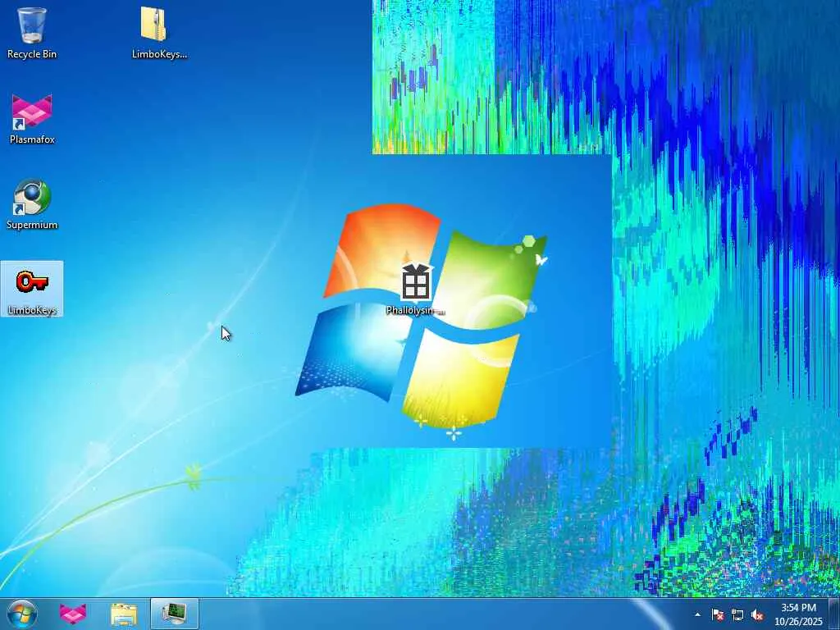Open the clock showing 3:54 PM
This screenshot has height=630, width=840.
(798, 614)
